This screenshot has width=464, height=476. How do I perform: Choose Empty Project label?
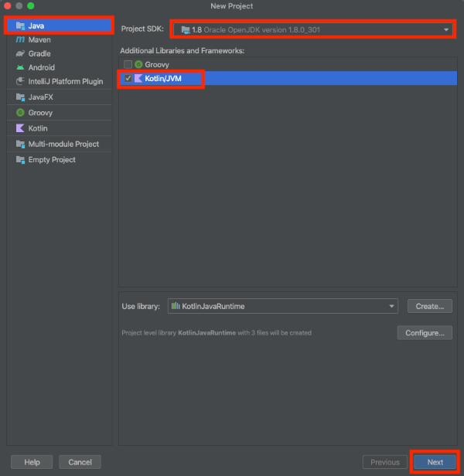pyautogui.click(x=52, y=160)
